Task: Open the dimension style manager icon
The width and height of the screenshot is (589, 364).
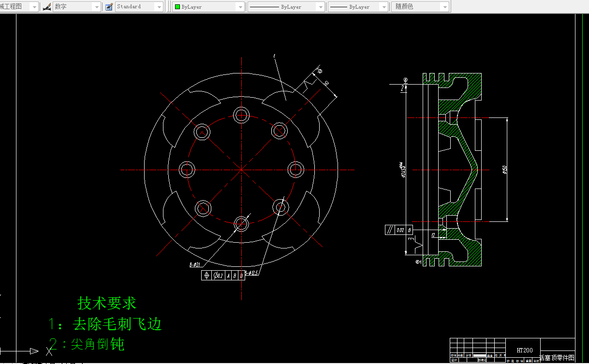Action: (x=47, y=7)
